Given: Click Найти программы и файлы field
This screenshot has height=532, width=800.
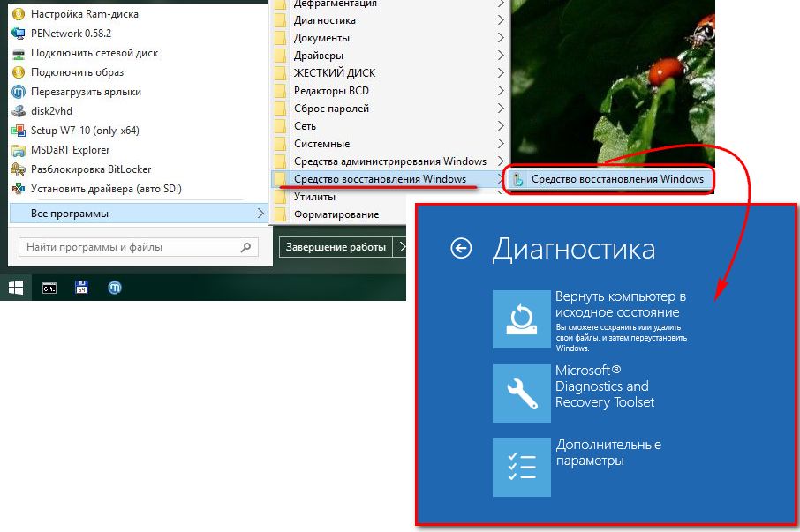Looking at the screenshot, I should coord(139,247).
